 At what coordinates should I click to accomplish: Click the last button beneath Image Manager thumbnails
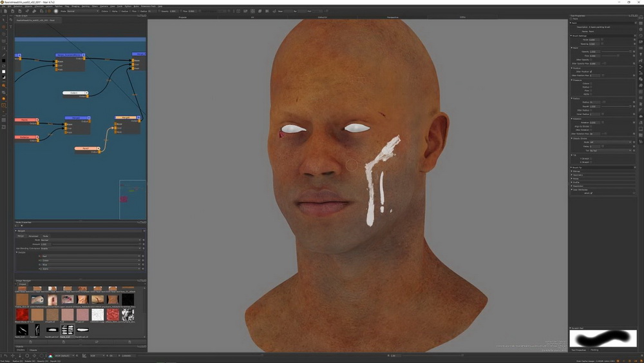[x=129, y=342]
